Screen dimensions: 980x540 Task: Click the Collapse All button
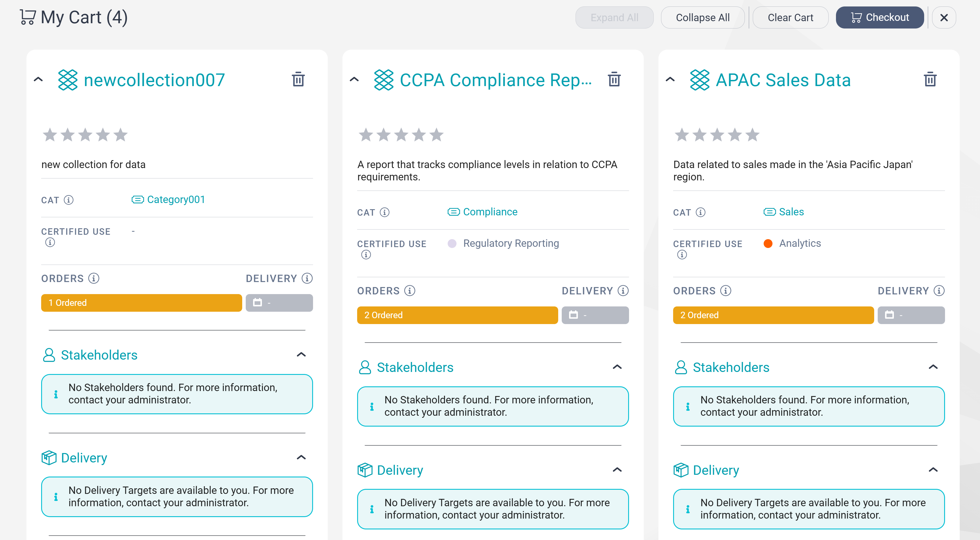coord(703,18)
